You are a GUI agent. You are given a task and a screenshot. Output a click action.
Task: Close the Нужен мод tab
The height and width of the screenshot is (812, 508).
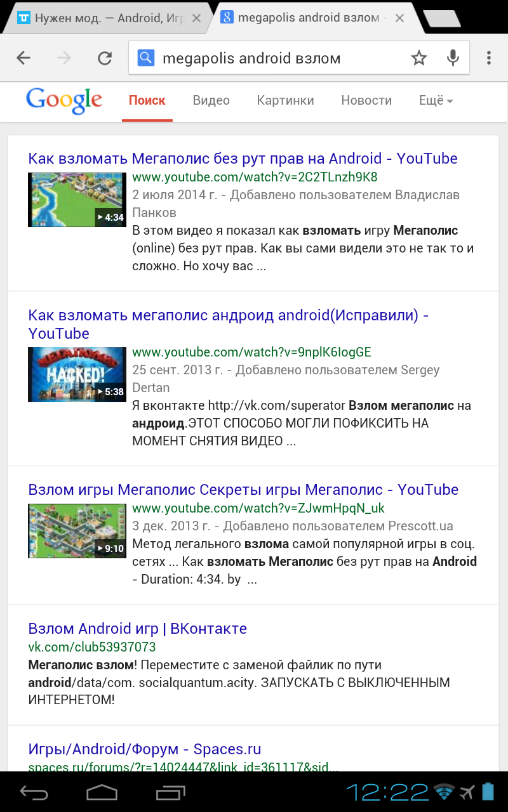click(x=196, y=18)
